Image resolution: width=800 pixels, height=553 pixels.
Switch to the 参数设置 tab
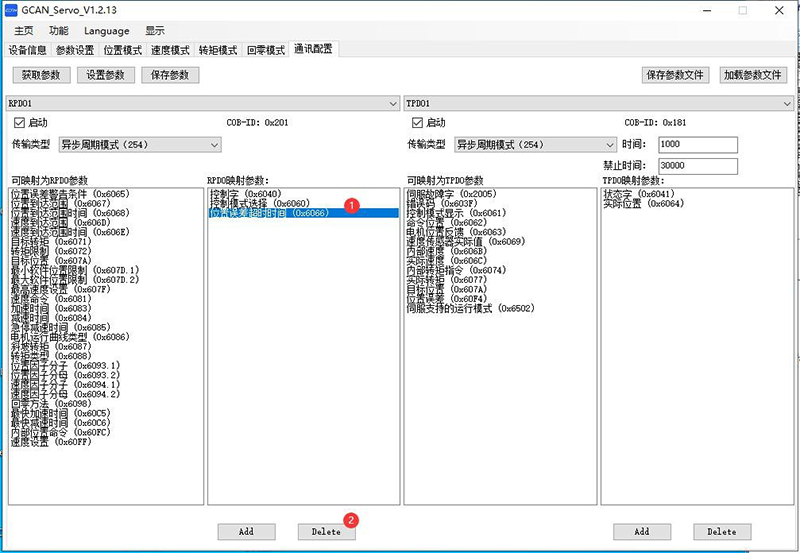[x=75, y=50]
